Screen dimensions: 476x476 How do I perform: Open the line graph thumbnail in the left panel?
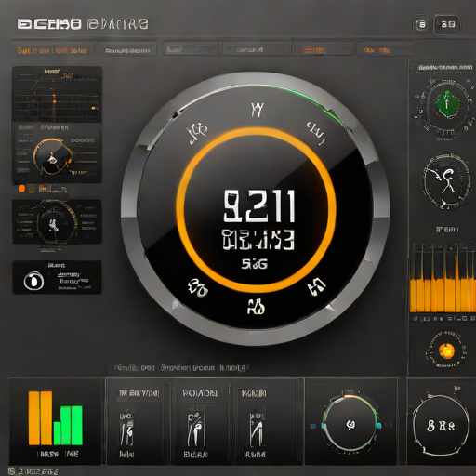[x=57, y=94]
